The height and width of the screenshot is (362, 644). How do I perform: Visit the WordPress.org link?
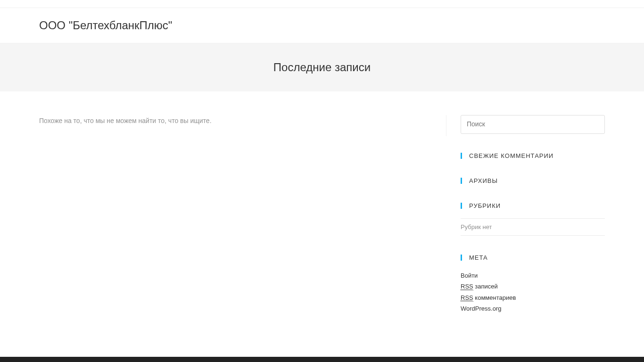click(481, 309)
